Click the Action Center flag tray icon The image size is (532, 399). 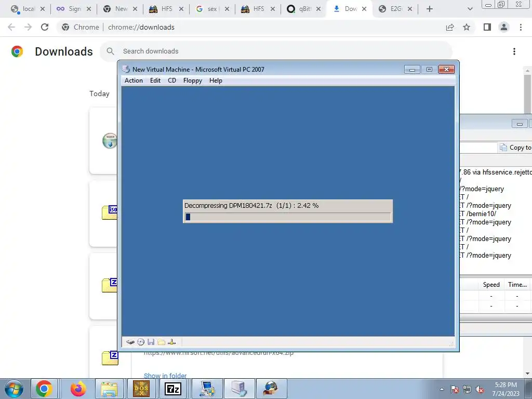(455, 389)
